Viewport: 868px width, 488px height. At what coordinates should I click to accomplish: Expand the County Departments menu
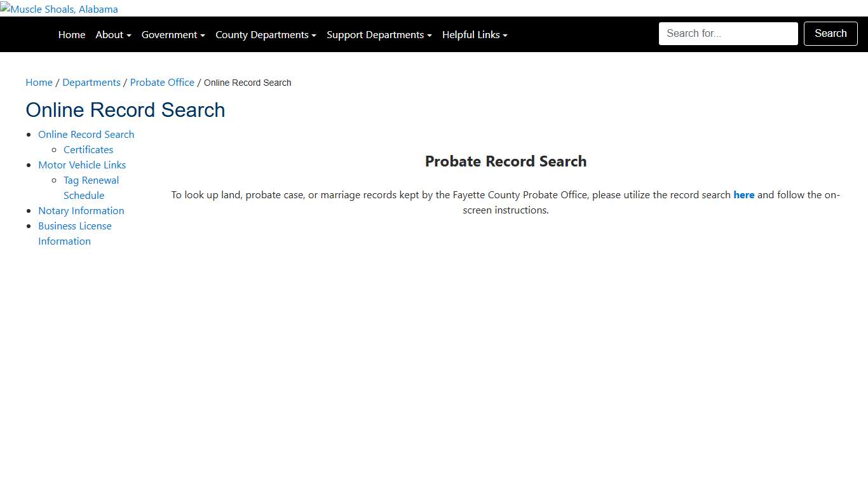tap(264, 34)
